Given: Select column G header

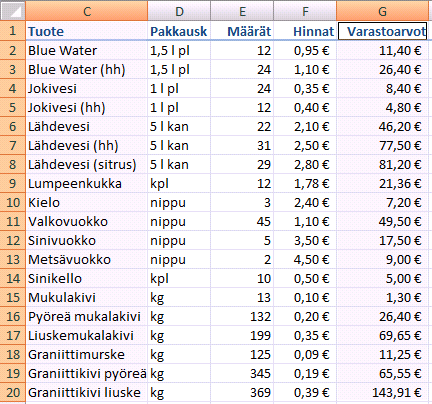Looking at the screenshot, I should pyautogui.click(x=382, y=11).
